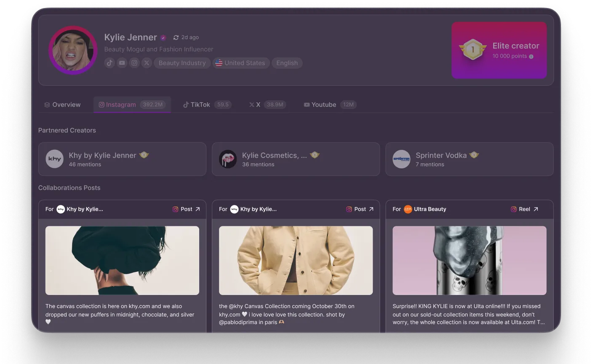Click Kylie Jenner's profile avatar

tap(73, 50)
